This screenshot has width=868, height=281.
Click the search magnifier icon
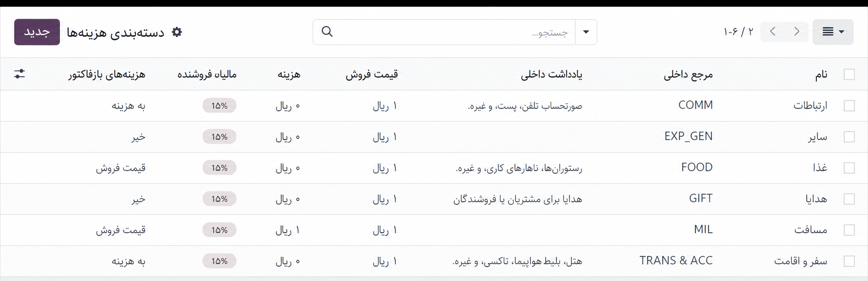327,32
